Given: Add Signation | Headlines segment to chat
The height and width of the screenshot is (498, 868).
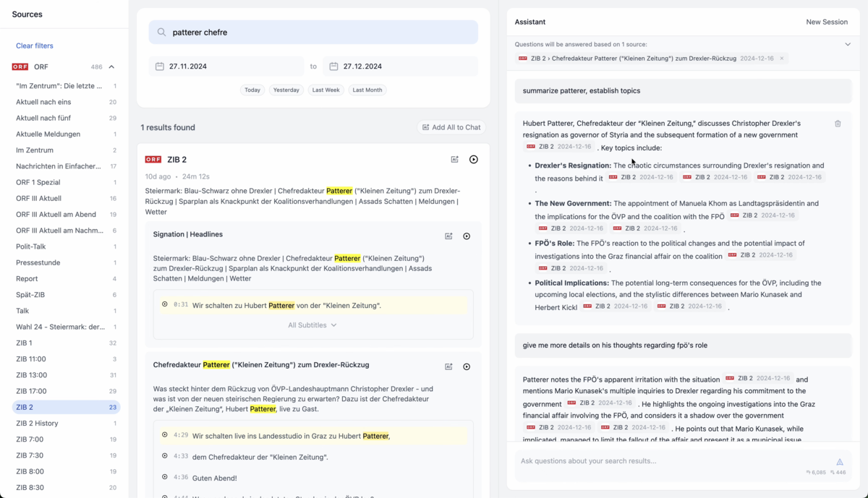Looking at the screenshot, I should click(448, 236).
